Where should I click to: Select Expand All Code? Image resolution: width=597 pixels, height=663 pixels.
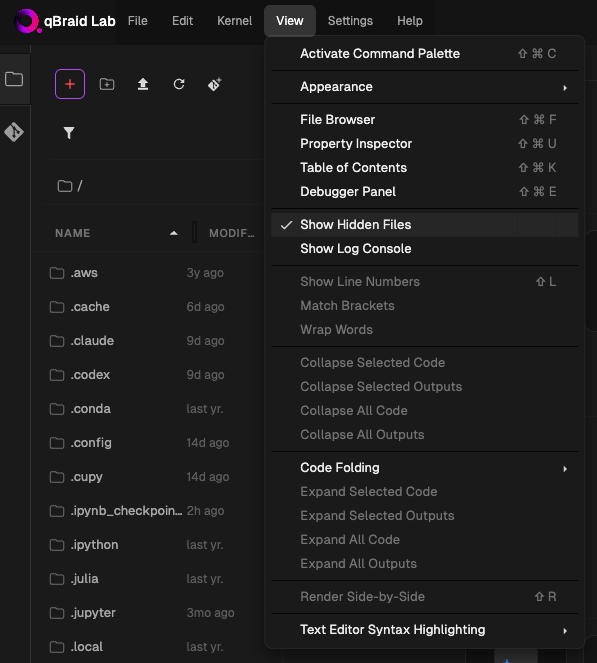[x=424, y=540]
